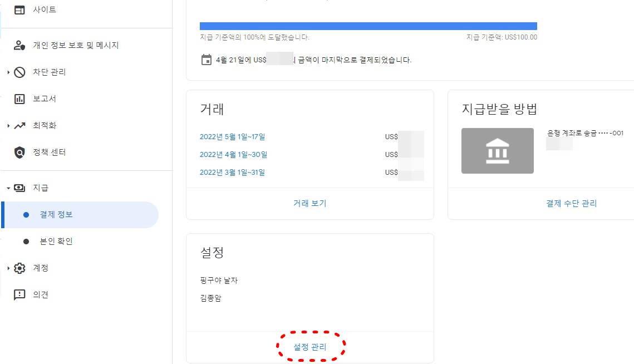The height and width of the screenshot is (364, 634).
Task: Open 2022년 3월 1일~31일 transaction link
Action: [x=233, y=173]
